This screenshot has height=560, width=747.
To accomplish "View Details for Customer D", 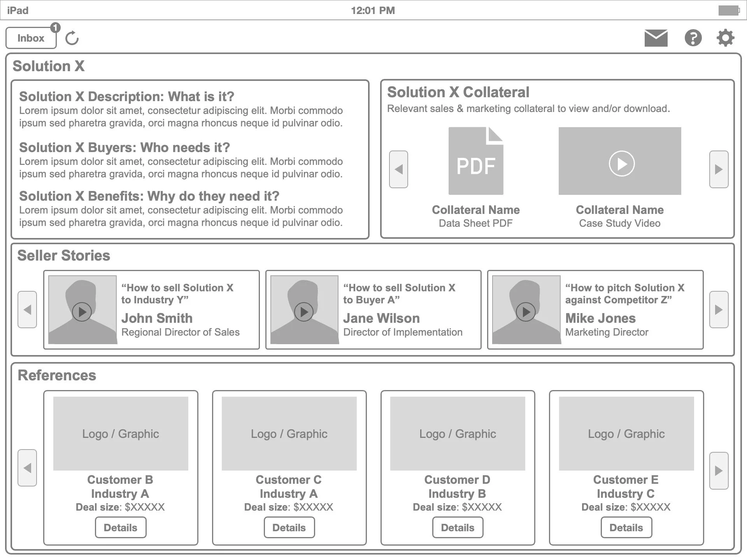I will click(x=458, y=528).
